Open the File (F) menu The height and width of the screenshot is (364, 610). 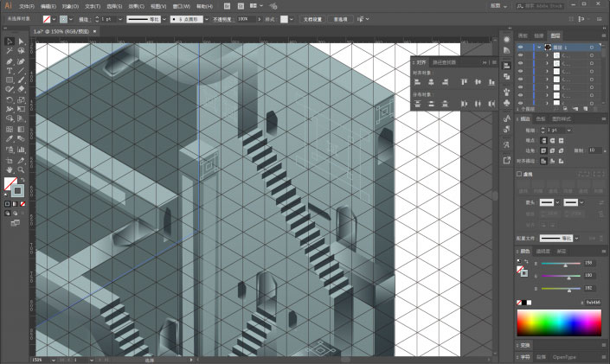(x=27, y=6)
